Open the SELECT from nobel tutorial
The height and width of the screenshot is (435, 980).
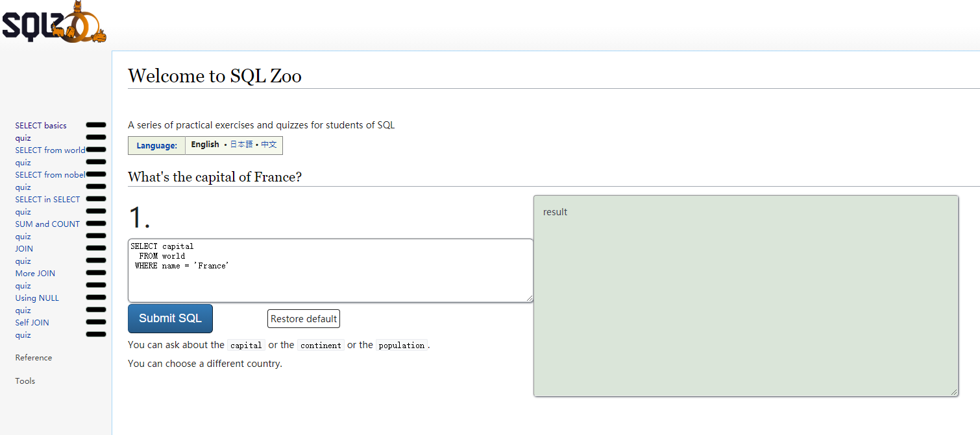pyautogui.click(x=50, y=174)
